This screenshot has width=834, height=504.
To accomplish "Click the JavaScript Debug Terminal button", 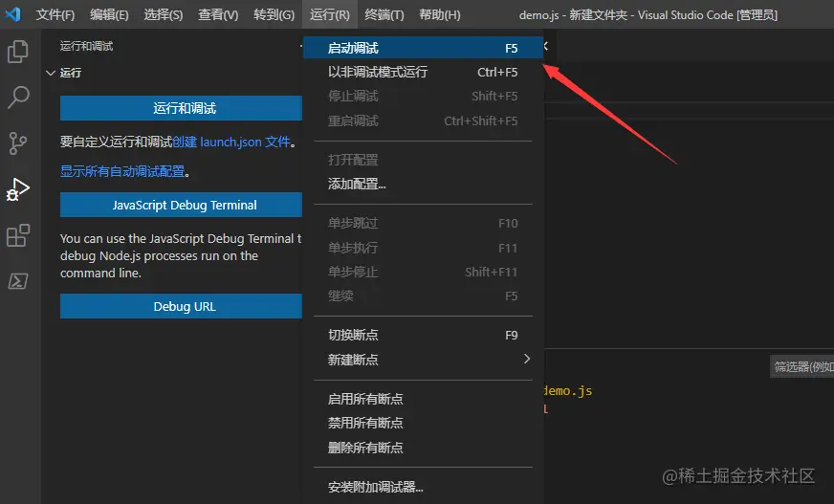I will point(181,205).
